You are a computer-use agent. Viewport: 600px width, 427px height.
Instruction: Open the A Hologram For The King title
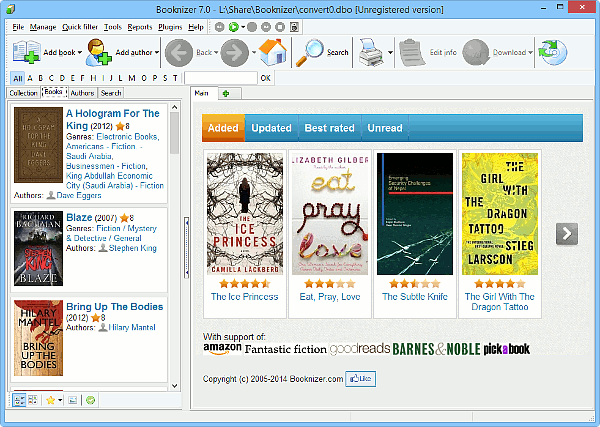tap(112, 119)
